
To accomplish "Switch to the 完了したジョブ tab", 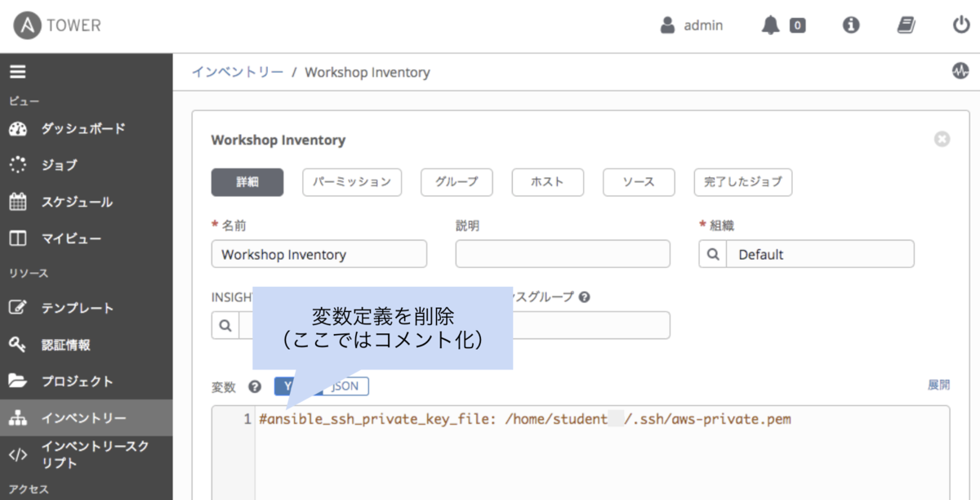I will click(743, 182).
